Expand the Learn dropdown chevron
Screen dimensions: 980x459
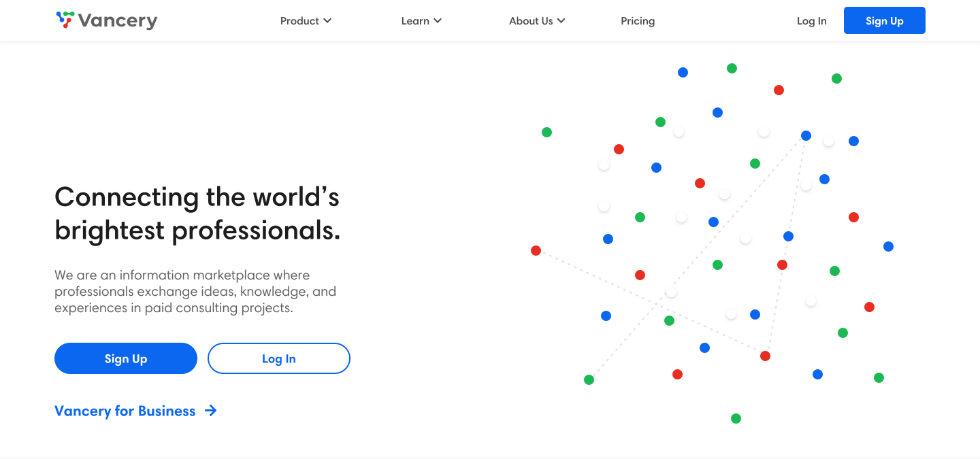pos(438,21)
